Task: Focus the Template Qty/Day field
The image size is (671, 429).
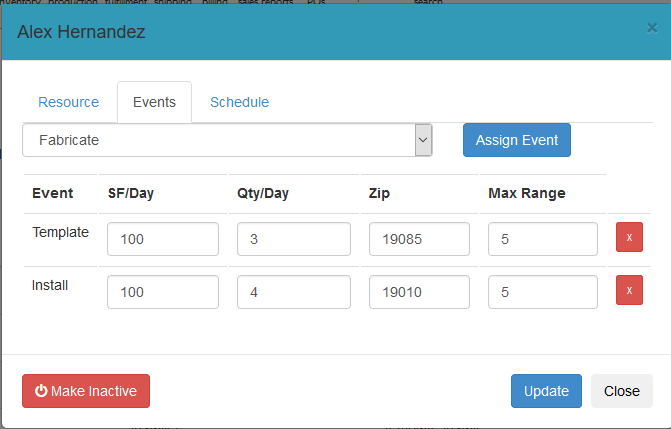Action: [x=294, y=239]
